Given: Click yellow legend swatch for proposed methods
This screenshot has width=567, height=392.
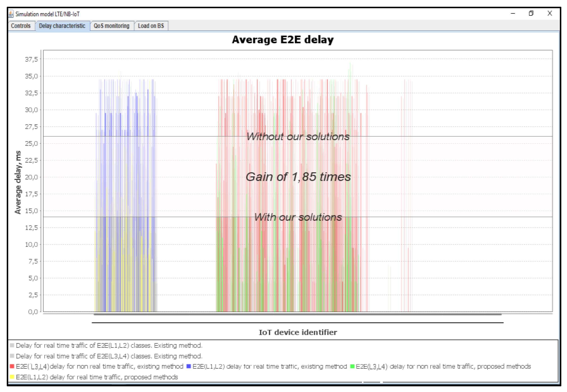Looking at the screenshot, I should point(12,377).
